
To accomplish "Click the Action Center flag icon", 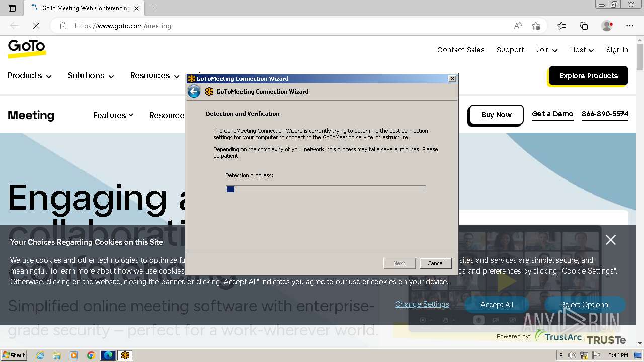I will point(596,355).
